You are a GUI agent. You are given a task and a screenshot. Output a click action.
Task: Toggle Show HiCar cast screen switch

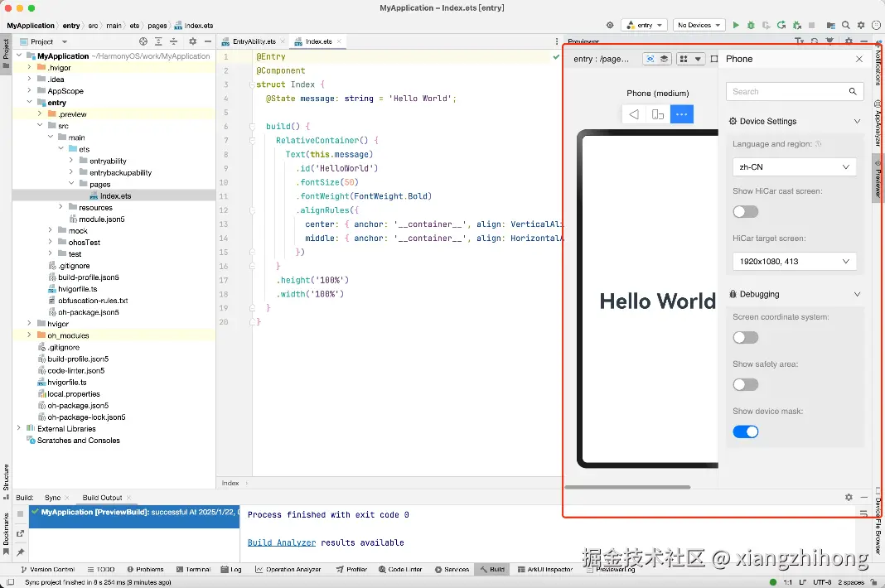coord(745,212)
